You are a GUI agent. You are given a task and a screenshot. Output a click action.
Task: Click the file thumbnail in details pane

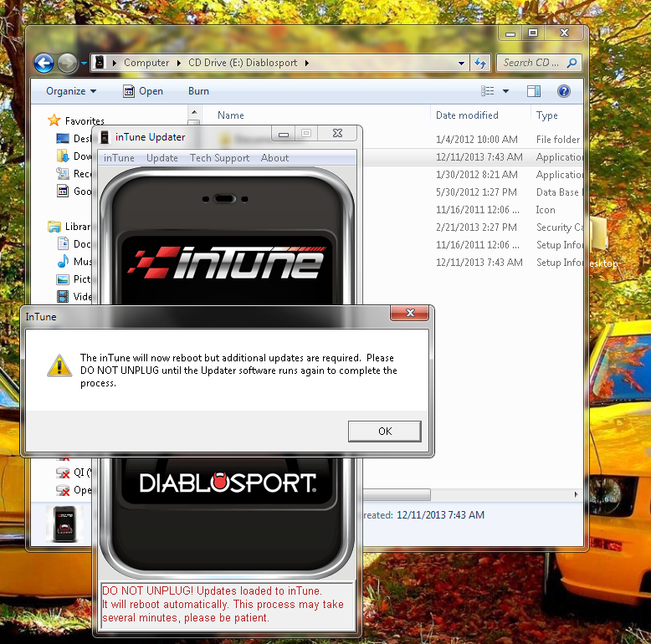tap(64, 524)
